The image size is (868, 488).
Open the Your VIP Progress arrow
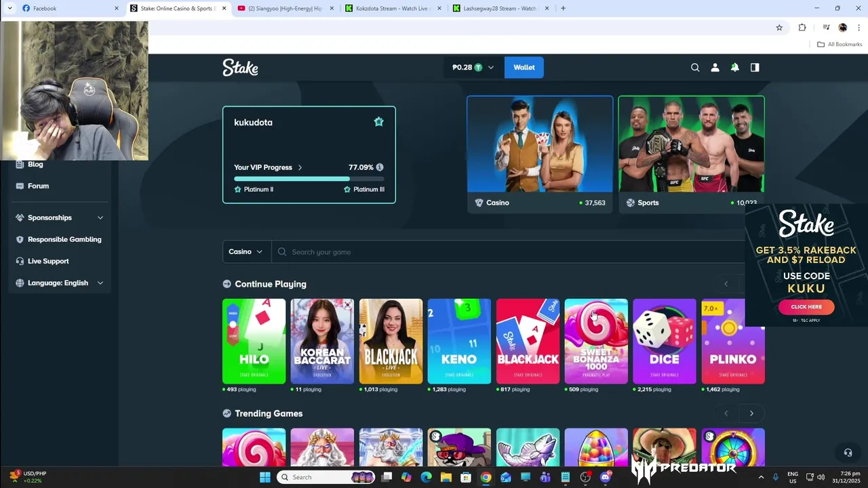300,167
